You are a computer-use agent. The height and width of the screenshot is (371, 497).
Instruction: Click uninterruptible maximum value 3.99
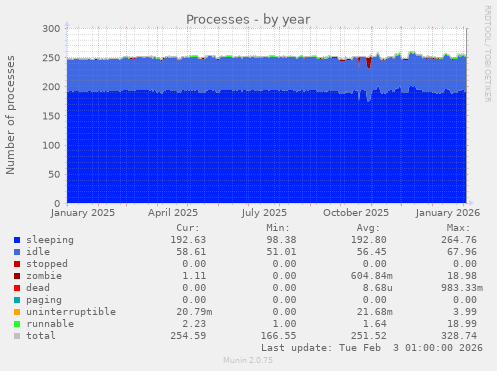465,312
